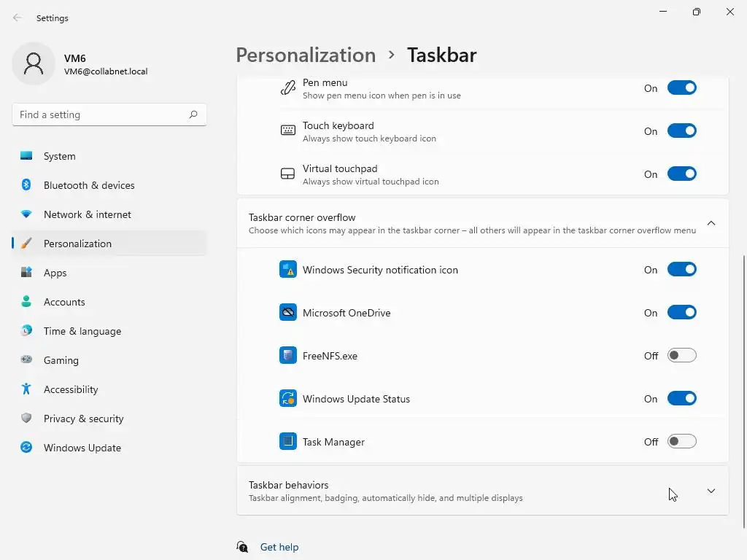Click the FreeNFS.exe app icon
Screen dimensions: 747x560
pyautogui.click(x=288, y=356)
